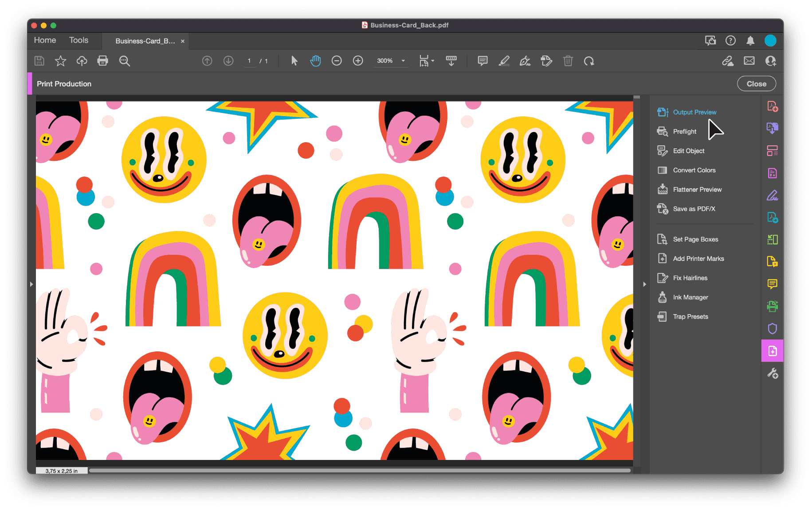Upload the file with the cloud icon
812x510 pixels.
click(82, 61)
